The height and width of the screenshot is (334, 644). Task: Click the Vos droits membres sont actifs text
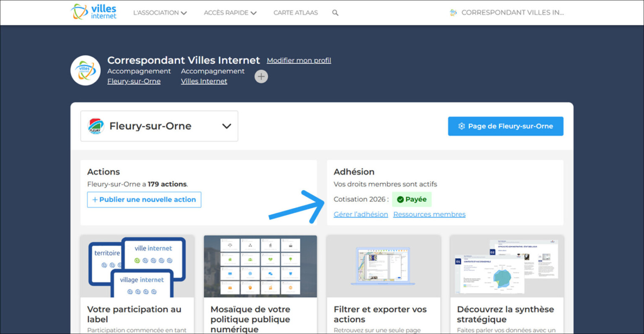pyautogui.click(x=385, y=184)
